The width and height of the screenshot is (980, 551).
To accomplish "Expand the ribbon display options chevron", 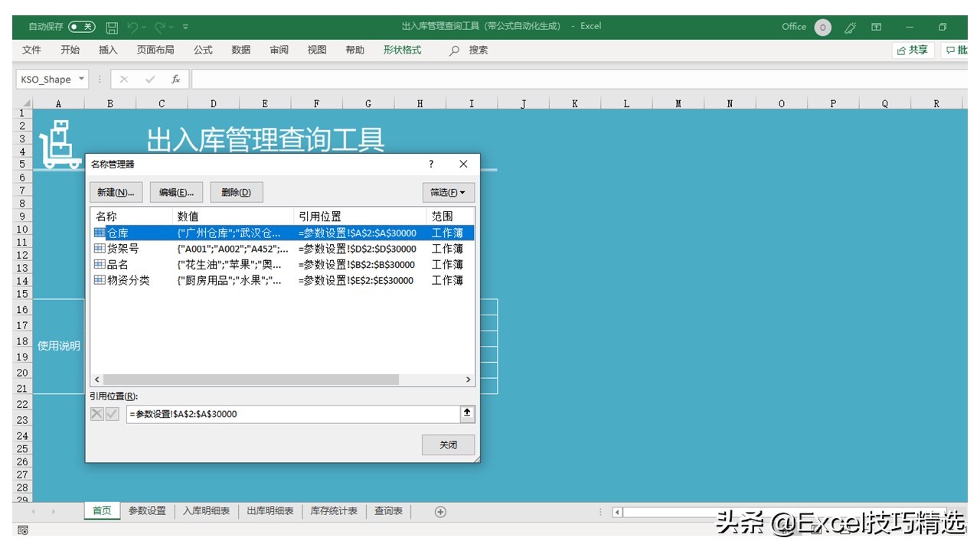I will tap(185, 26).
